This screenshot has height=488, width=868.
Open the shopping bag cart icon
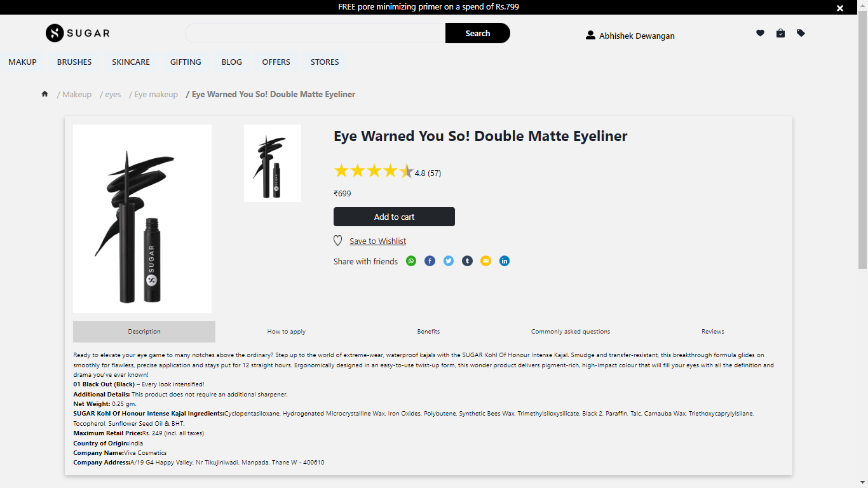pyautogui.click(x=780, y=33)
